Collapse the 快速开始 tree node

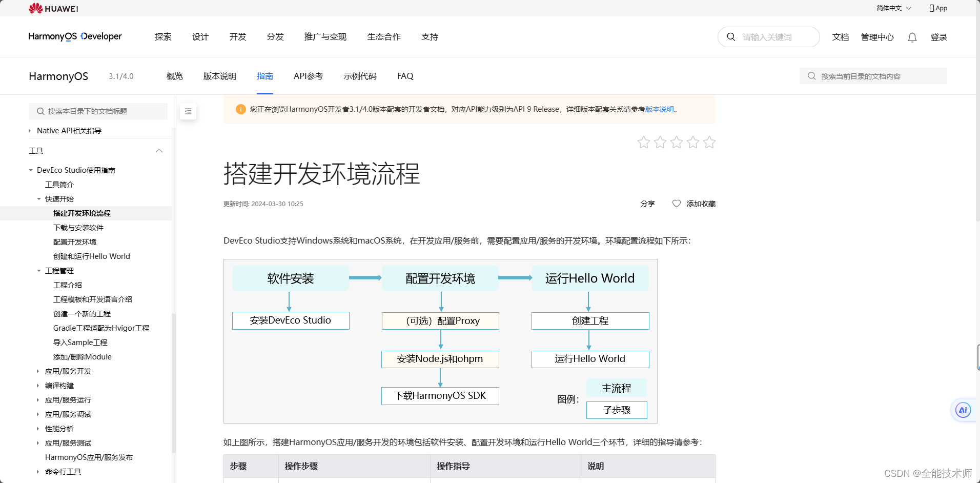pyautogui.click(x=39, y=199)
